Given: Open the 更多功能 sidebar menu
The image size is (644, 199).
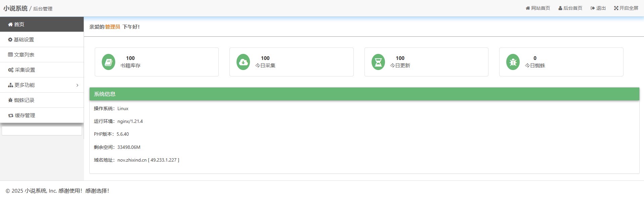Looking at the screenshot, I should coord(42,85).
